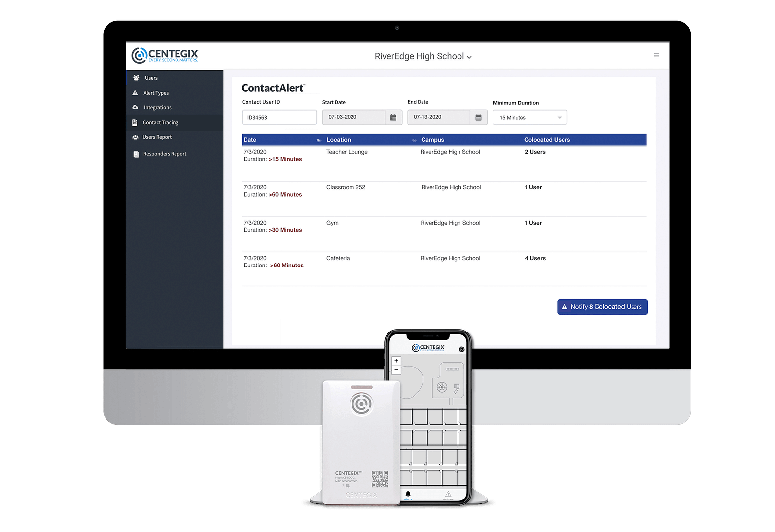The image size is (775, 532).
Task: Sort by Date column arrow icon
Action: coord(319,140)
